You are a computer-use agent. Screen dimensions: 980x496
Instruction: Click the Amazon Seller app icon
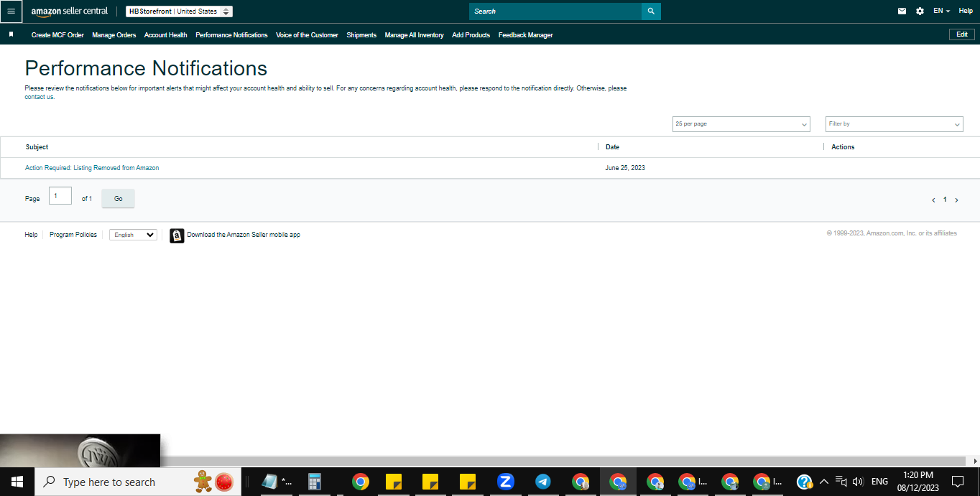click(x=177, y=235)
